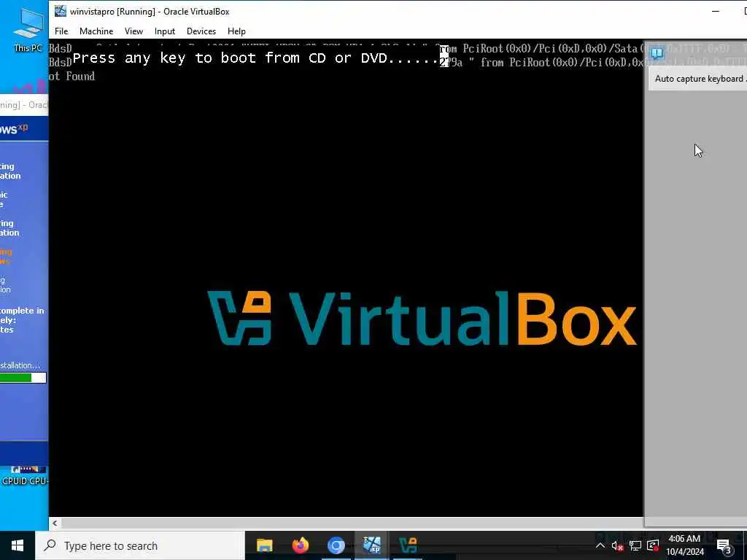Click the notification speech bubble icon
This screenshot has width=747, height=560.
[657, 52]
